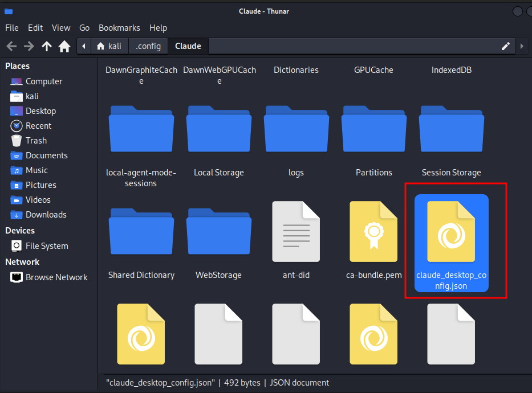Open the Bookmarks menu
The width and height of the screenshot is (532, 393).
pos(119,28)
